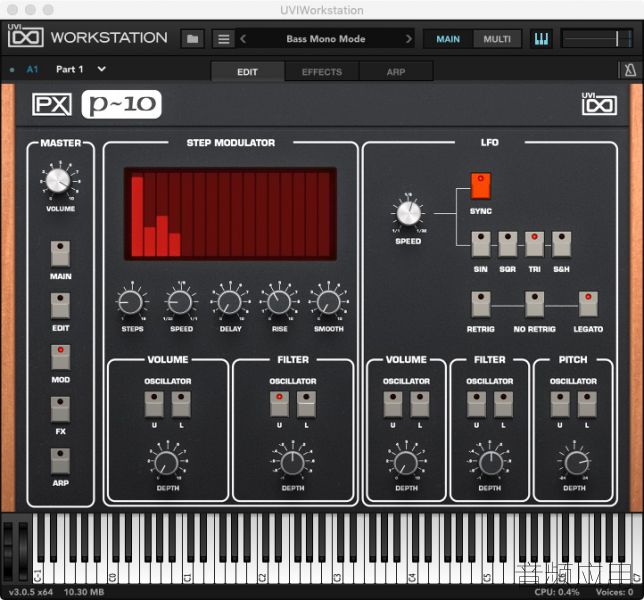Viewport: 644px width, 600px height.
Task: Toggle Step Modulator Volume oscillator U switch
Action: (x=154, y=404)
